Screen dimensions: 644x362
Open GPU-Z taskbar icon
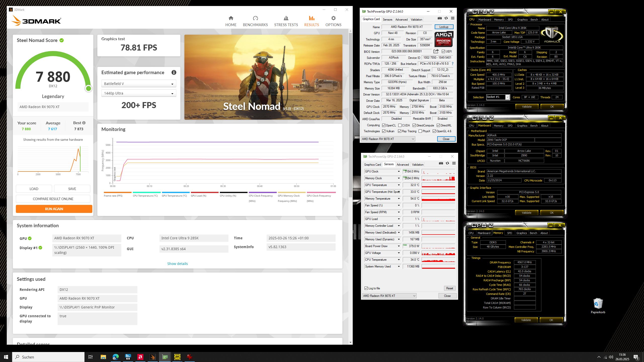(x=165, y=357)
